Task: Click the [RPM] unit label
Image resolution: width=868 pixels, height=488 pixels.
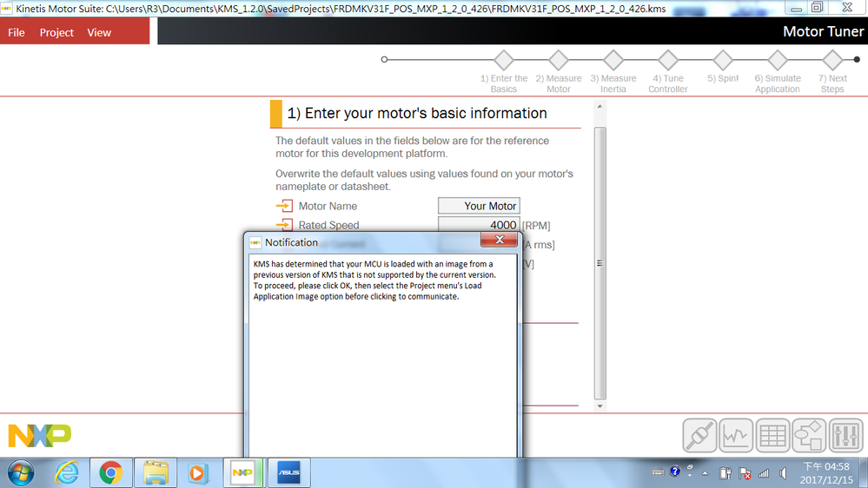Action: pos(536,226)
